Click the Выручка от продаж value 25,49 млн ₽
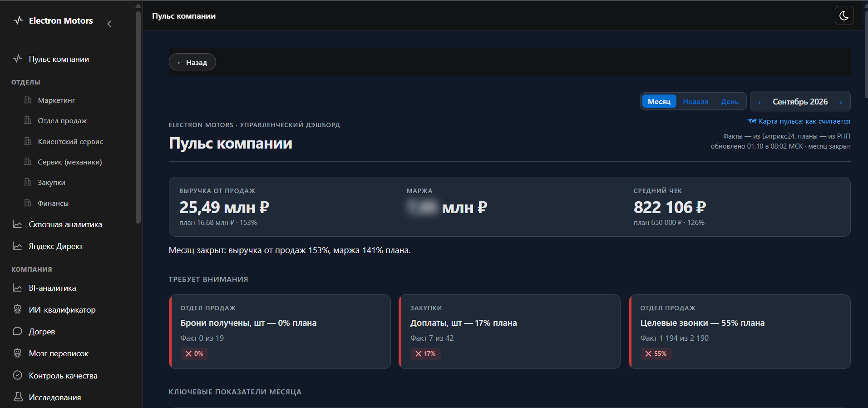868x408 pixels. click(x=224, y=208)
